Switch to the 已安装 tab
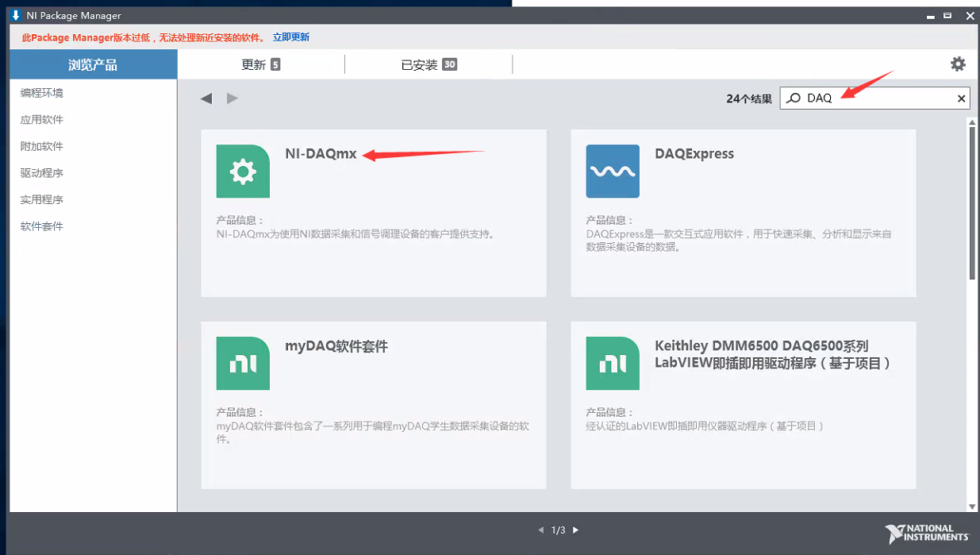The height and width of the screenshot is (555, 980). (429, 65)
